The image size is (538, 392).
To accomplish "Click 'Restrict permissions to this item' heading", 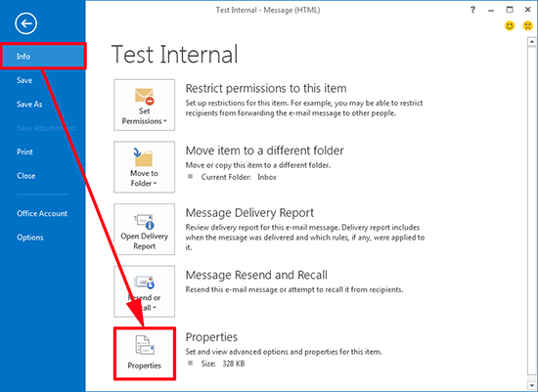I will pyautogui.click(x=266, y=89).
